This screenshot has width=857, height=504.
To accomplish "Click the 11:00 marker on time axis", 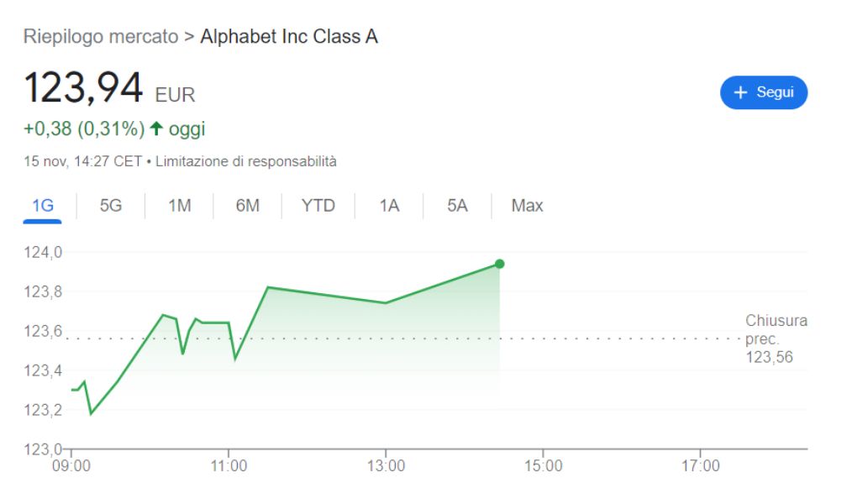I will pos(229,465).
